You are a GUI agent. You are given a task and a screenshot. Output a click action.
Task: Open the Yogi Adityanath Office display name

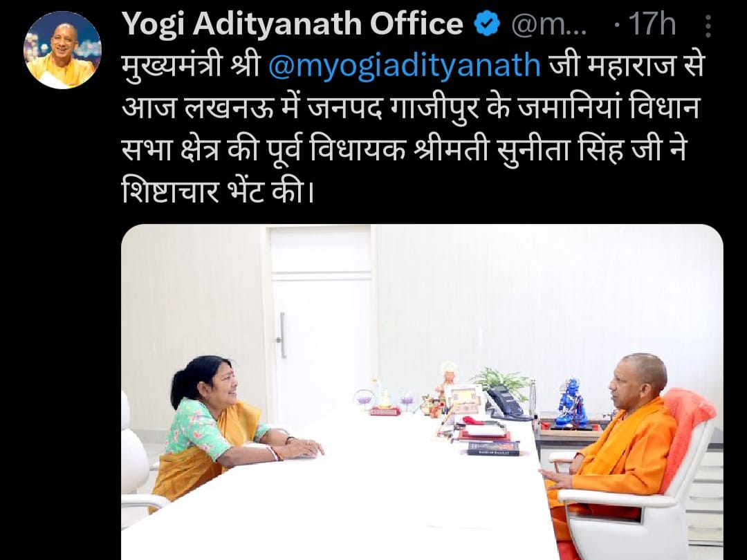pos(293,24)
